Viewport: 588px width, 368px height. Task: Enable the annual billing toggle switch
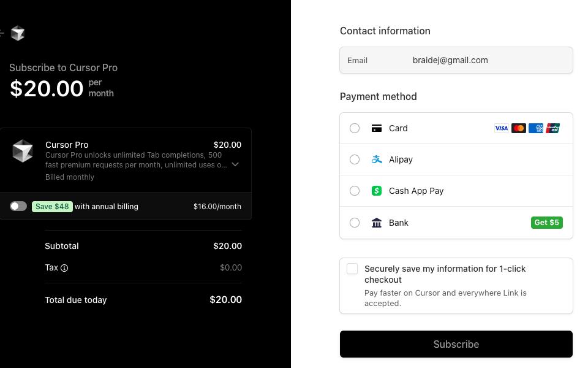18,206
